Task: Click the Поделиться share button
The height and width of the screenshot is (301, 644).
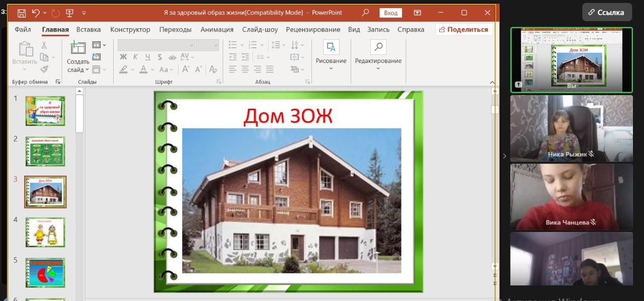Action: click(x=464, y=29)
